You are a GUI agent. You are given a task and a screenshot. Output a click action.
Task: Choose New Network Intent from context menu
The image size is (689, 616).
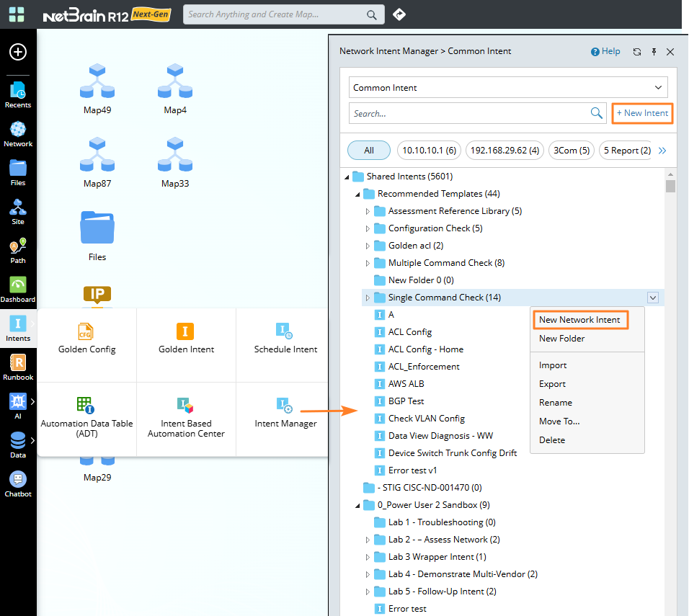(579, 320)
